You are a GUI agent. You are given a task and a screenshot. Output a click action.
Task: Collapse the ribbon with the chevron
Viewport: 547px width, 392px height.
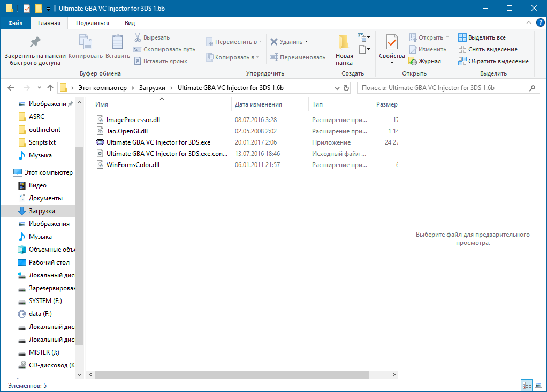click(528, 22)
